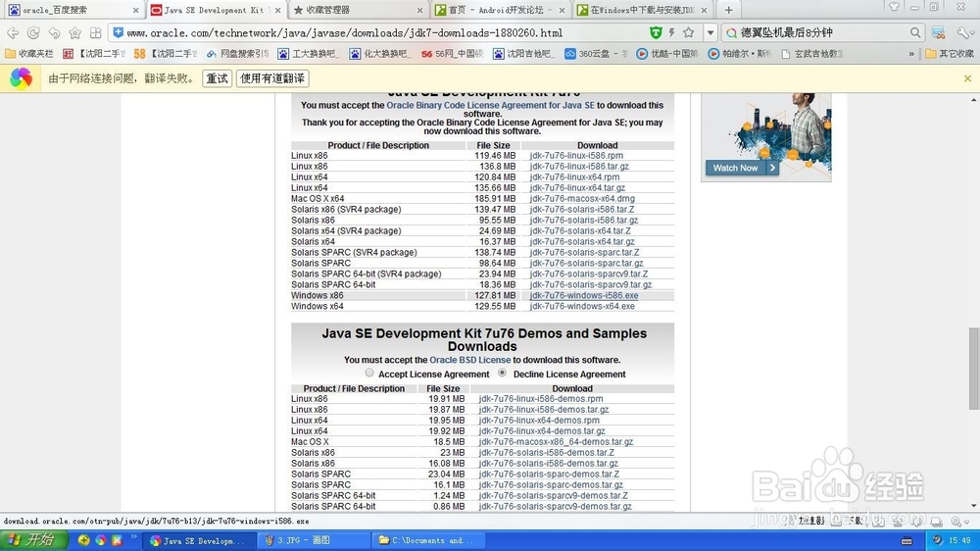Open the 收藏夹栏 bookmarks folder
The height and width of the screenshot is (551, 980).
coord(29,54)
